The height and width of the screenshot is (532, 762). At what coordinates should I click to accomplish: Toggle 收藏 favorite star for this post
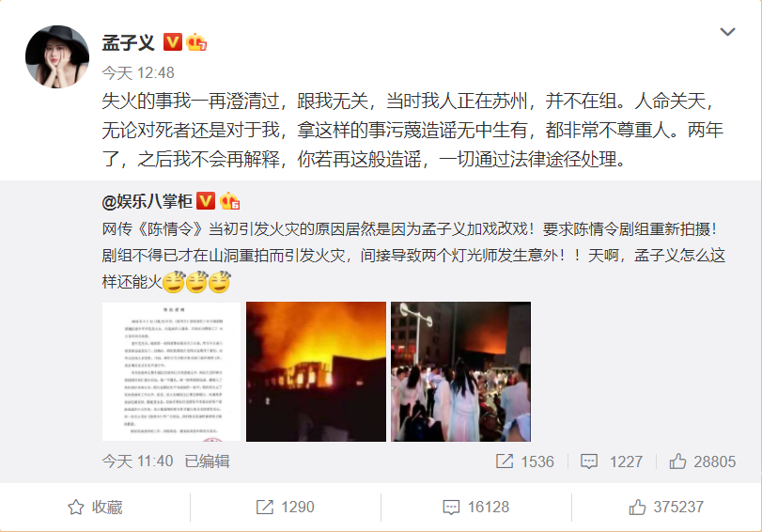(x=95, y=508)
